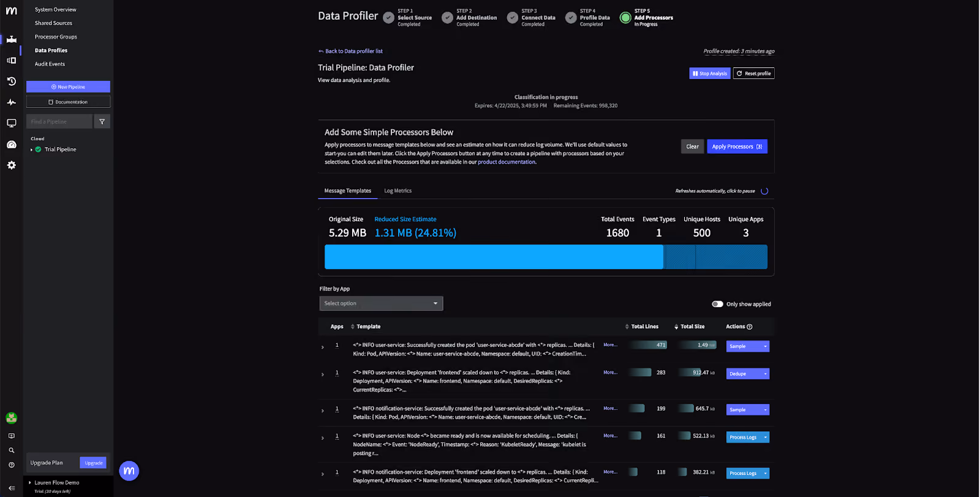The image size is (980, 497).
Task: Open Shared Sources in the sidebar menu
Action: [x=53, y=23]
